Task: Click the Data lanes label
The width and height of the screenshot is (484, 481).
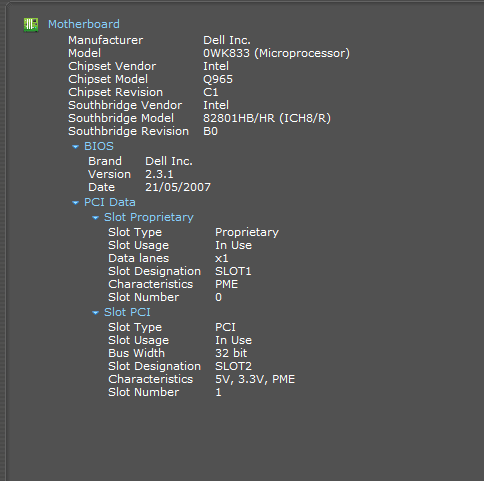Action: coord(139,258)
